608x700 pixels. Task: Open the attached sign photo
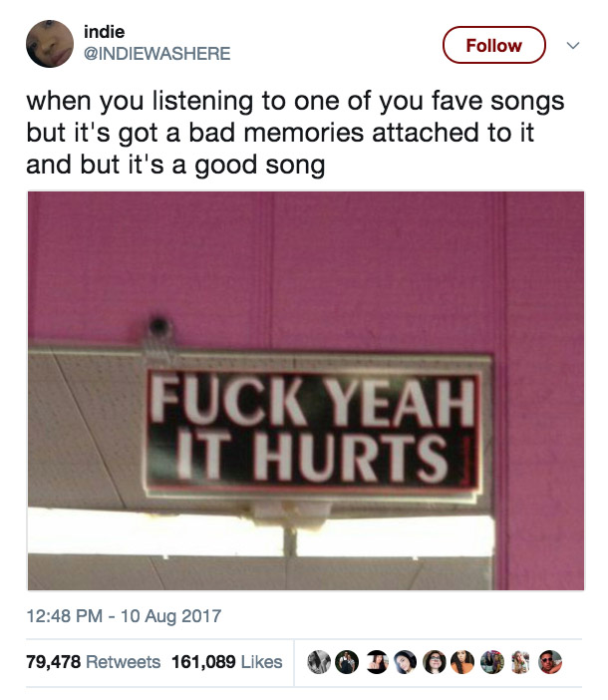click(x=306, y=391)
